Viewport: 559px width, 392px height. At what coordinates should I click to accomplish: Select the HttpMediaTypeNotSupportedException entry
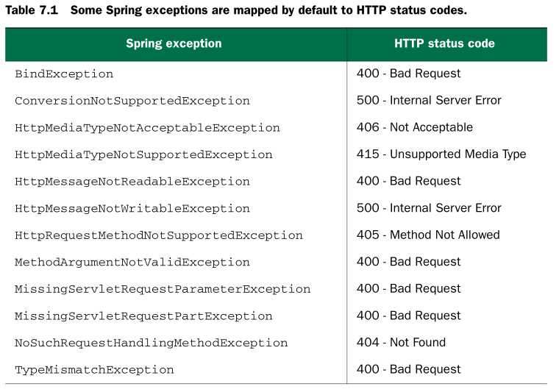[143, 155]
